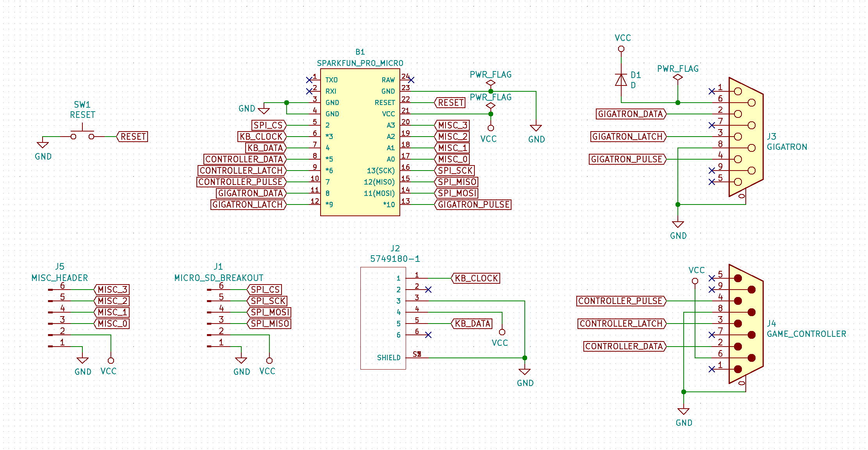Click GIGATRON_DATA label on B1 pin 11
868x450 pixels.
click(251, 193)
